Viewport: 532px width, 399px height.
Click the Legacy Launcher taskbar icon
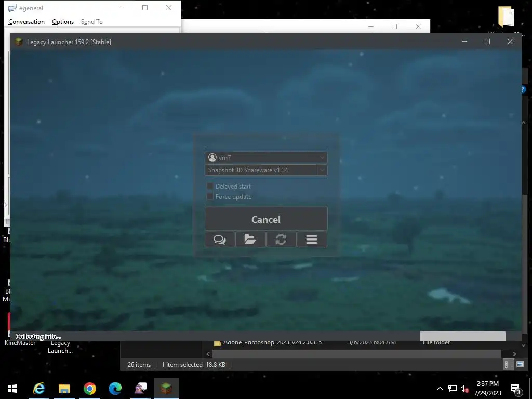pos(166,389)
